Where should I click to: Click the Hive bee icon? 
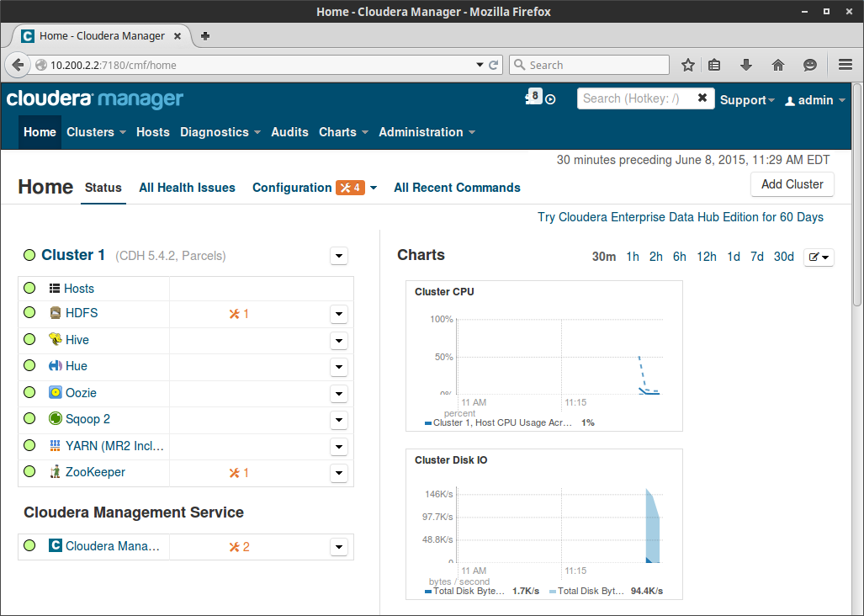point(55,339)
